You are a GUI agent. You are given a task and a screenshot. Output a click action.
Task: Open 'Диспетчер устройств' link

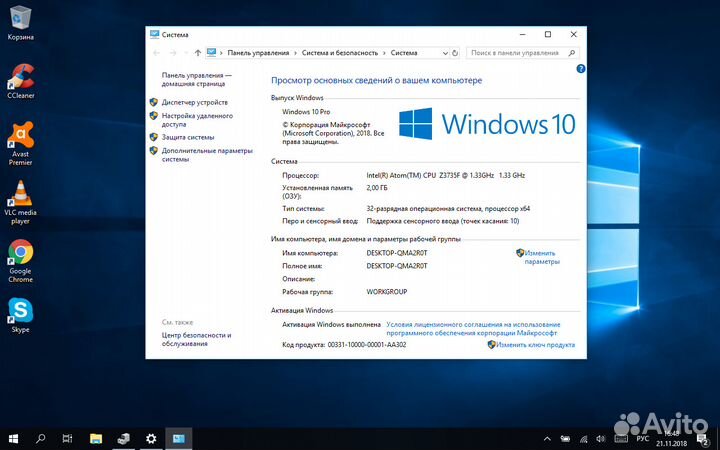click(x=195, y=102)
